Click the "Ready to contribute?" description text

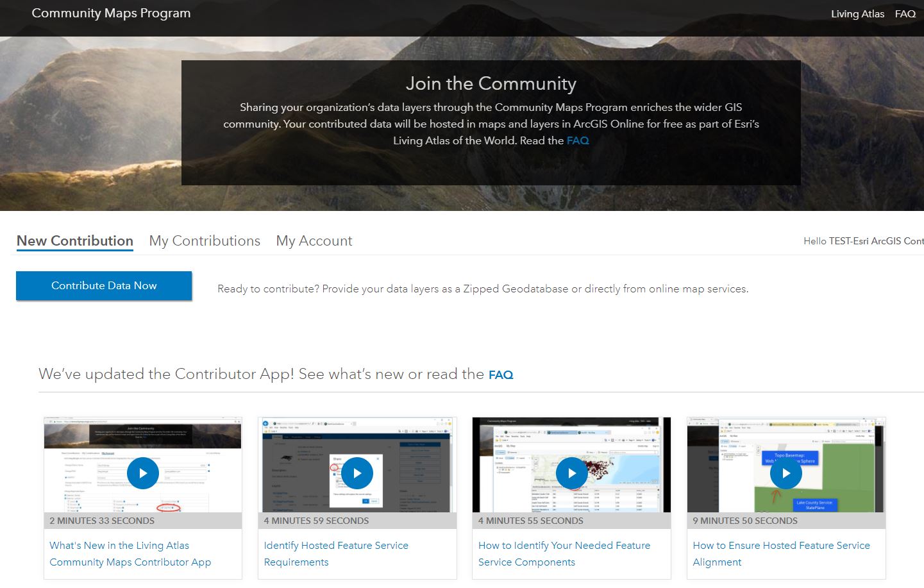point(483,289)
